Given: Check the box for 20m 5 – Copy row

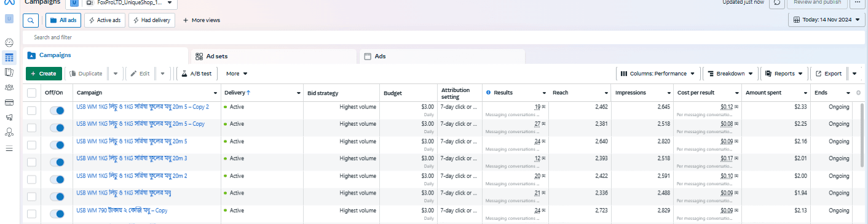Looking at the screenshot, I should (x=32, y=128).
